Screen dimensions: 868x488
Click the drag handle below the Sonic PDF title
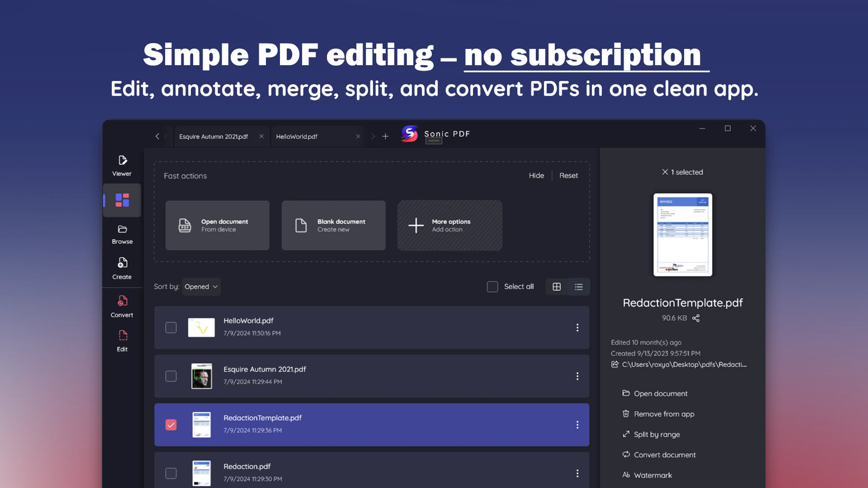point(434,141)
